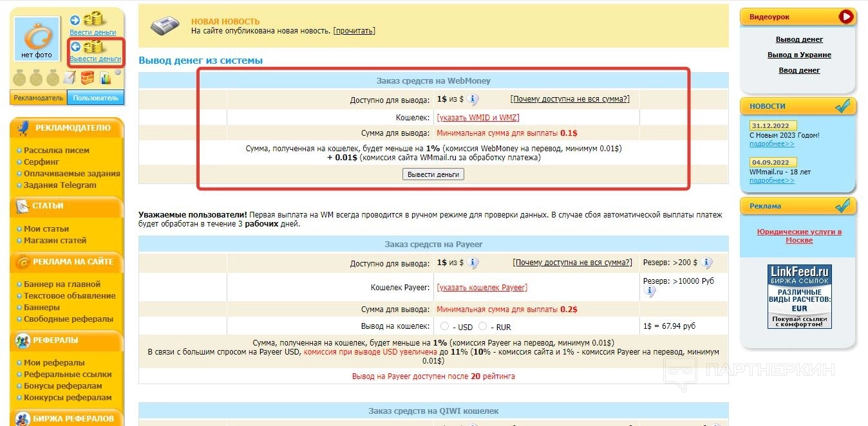Image resolution: width=868 pixels, height=426 pixels.
Task: Open the bar chart statistics icon
Action: [x=106, y=79]
